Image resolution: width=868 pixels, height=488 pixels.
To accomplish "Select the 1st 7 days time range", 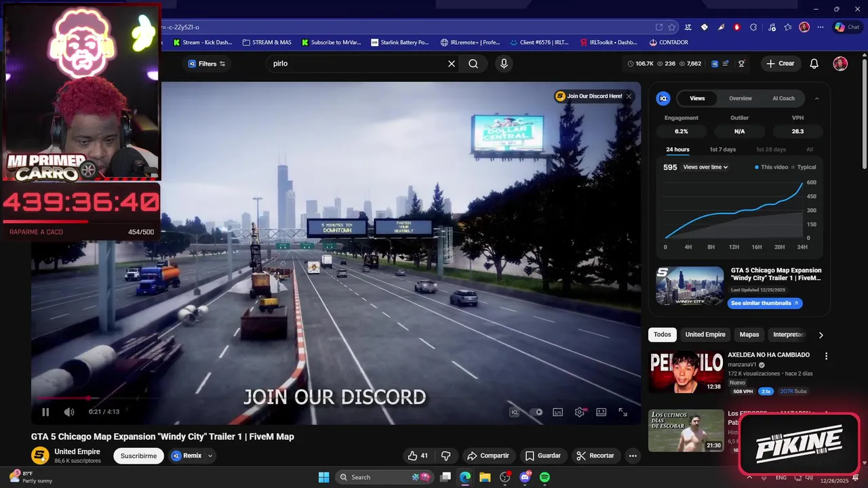I will coord(722,150).
